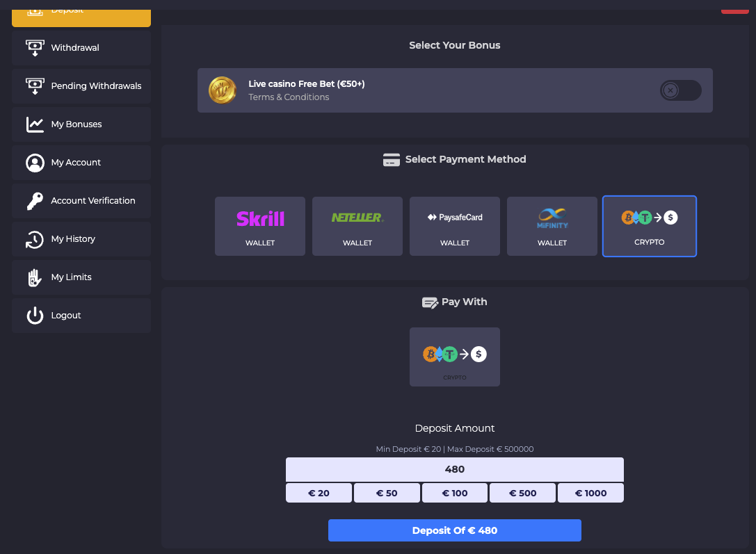Click the credit card icon beside Select Payment Method
Image resolution: width=756 pixels, height=554 pixels.
tap(392, 159)
